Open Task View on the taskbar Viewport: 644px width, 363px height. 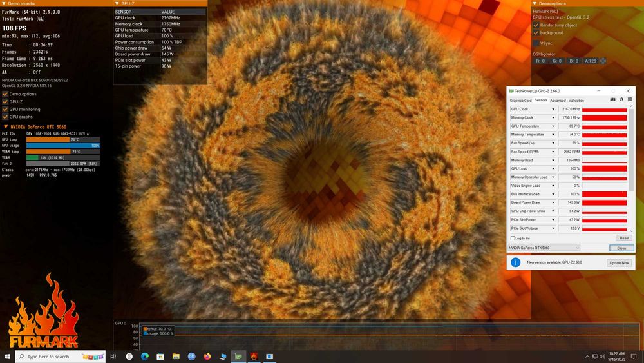pos(113,357)
